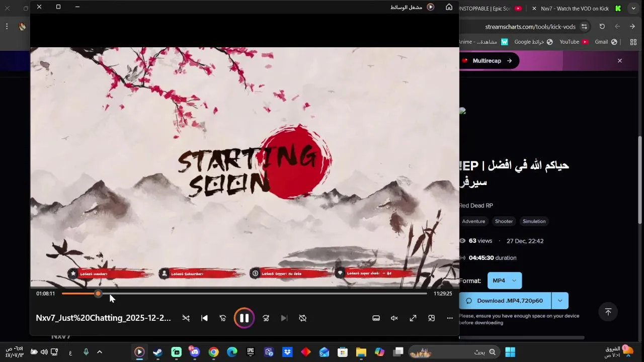Show hidden system tray icons

[x=100, y=352]
